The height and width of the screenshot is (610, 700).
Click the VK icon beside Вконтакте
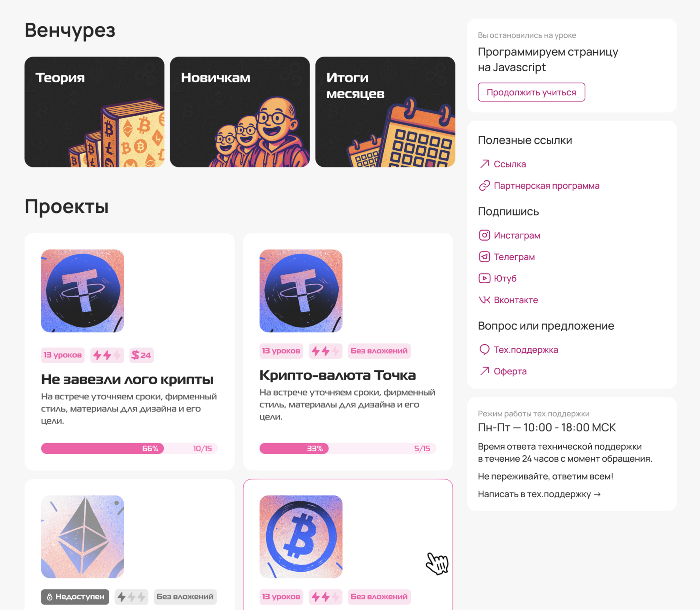pyautogui.click(x=484, y=300)
